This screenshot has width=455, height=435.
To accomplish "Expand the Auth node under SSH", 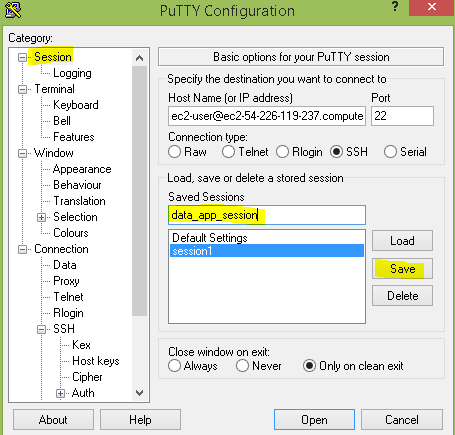I will tap(60, 394).
